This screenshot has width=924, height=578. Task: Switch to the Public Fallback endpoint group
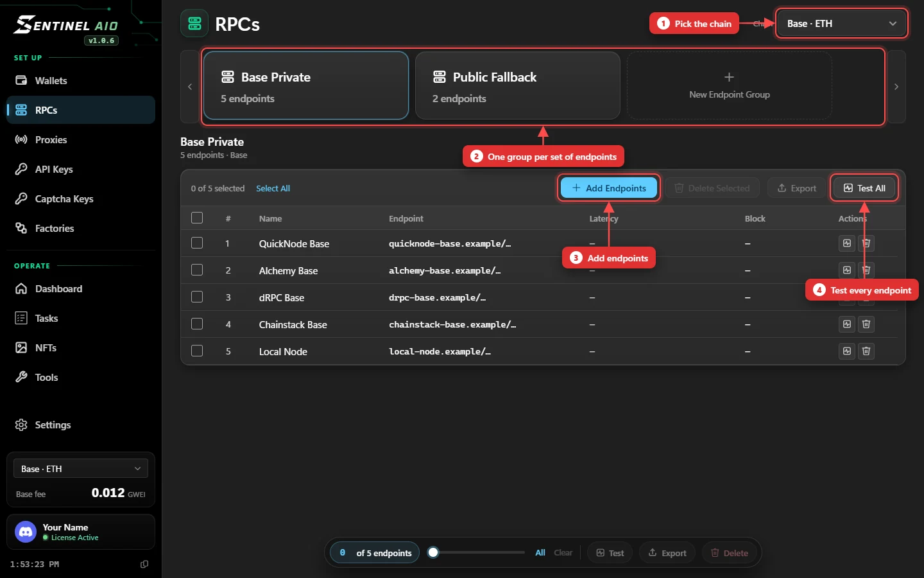tap(518, 85)
